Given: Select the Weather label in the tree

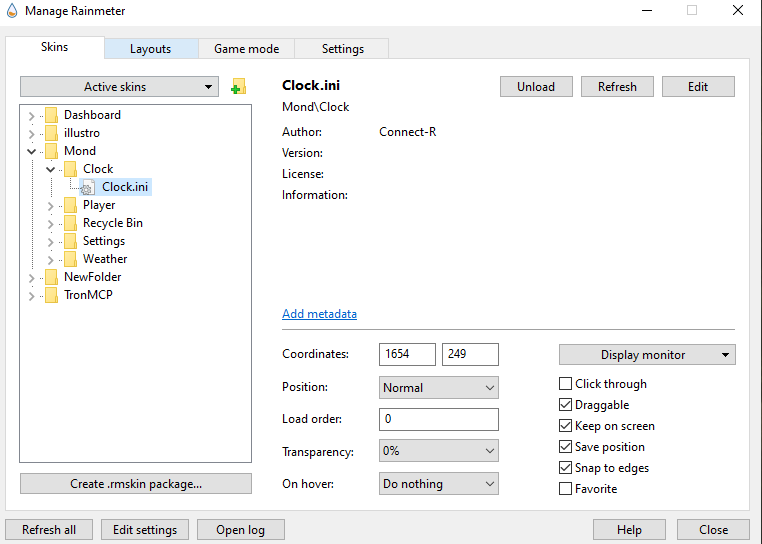Looking at the screenshot, I should point(105,259).
